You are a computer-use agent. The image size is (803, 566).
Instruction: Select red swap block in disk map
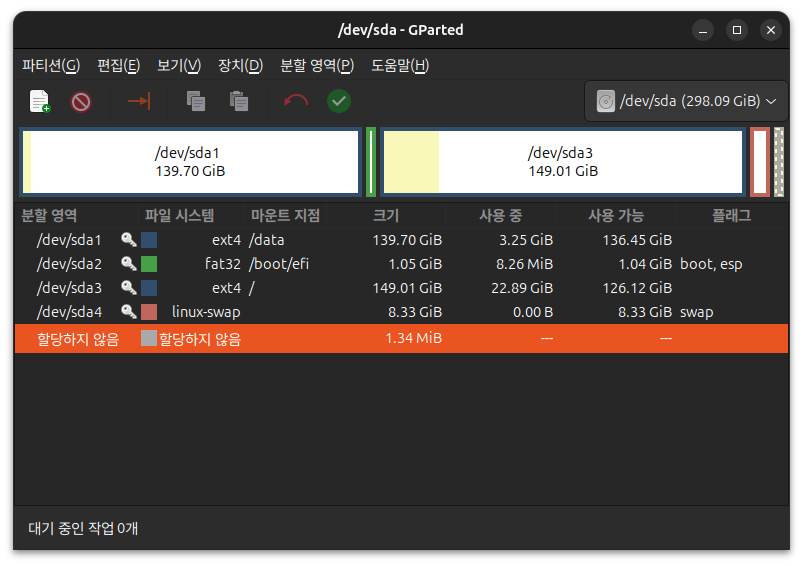760,162
